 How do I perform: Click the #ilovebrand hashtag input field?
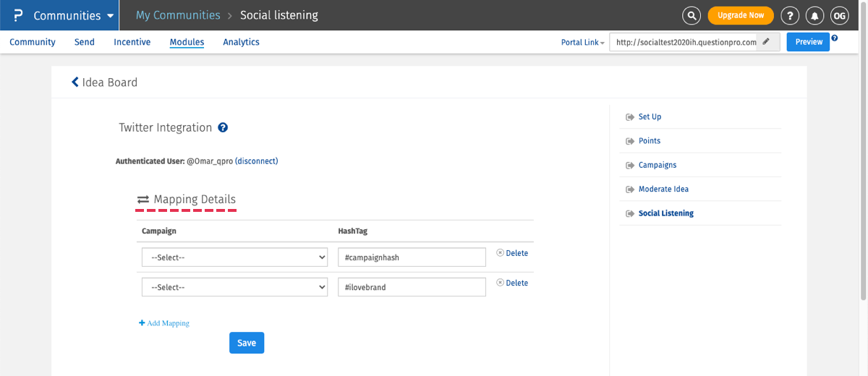(412, 287)
